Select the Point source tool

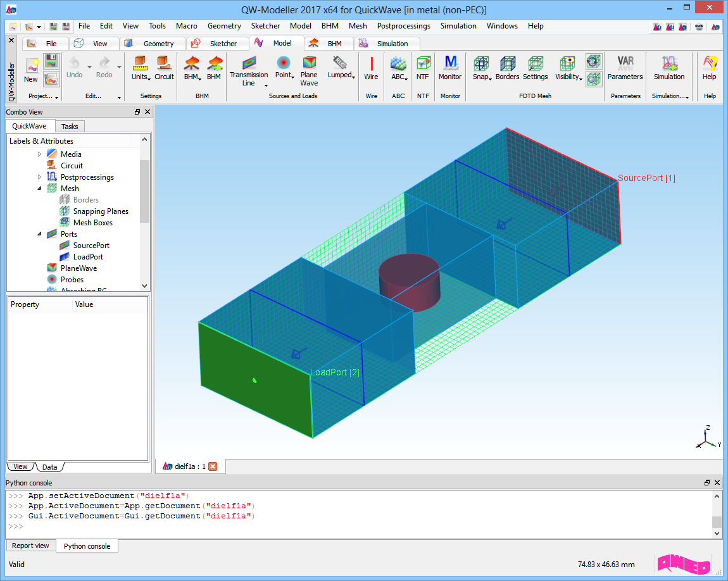[284, 68]
